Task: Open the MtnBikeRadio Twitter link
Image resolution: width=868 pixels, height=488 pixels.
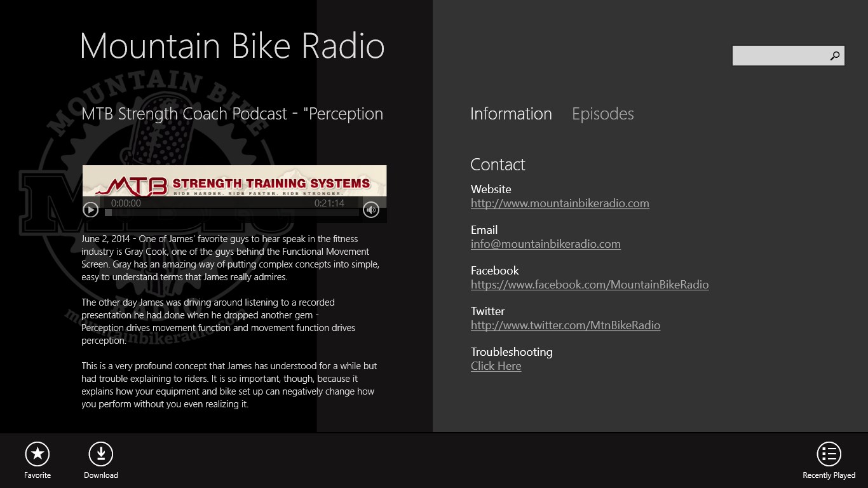Action: pyautogui.click(x=565, y=326)
